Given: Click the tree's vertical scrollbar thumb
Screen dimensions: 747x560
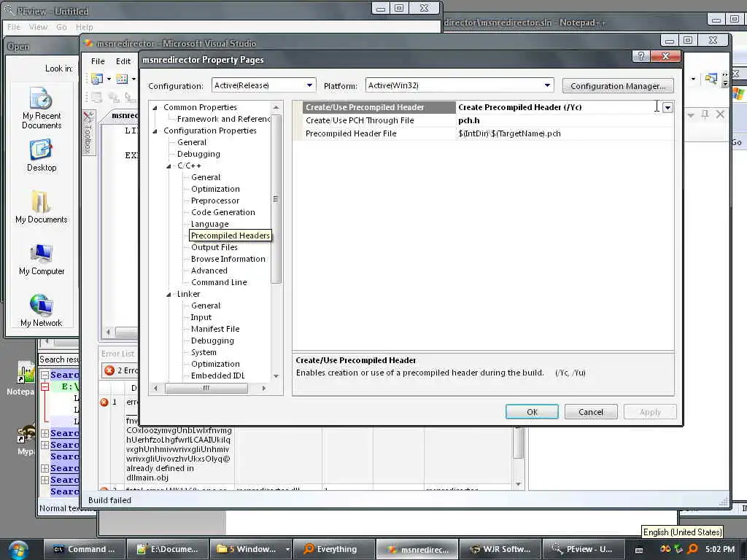Looking at the screenshot, I should (x=275, y=198).
